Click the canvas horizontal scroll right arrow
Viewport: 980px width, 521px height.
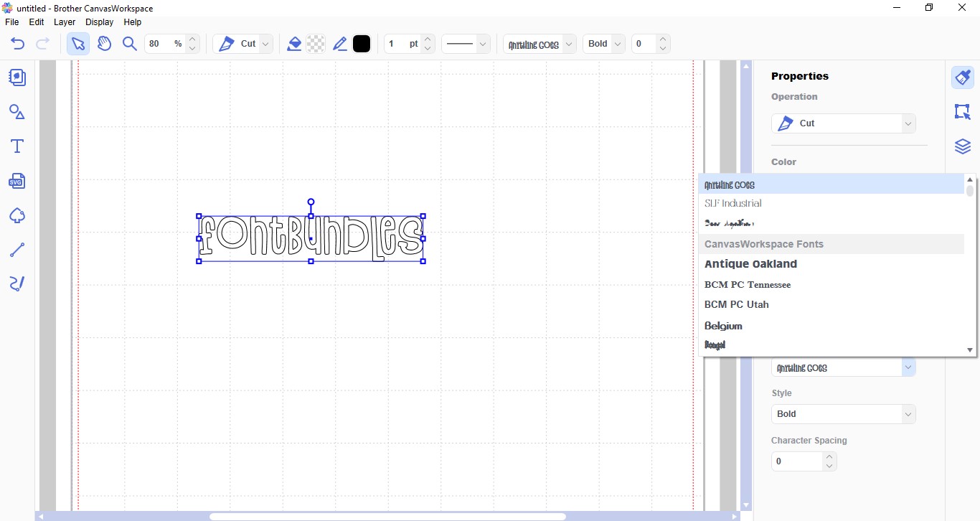pyautogui.click(x=735, y=516)
